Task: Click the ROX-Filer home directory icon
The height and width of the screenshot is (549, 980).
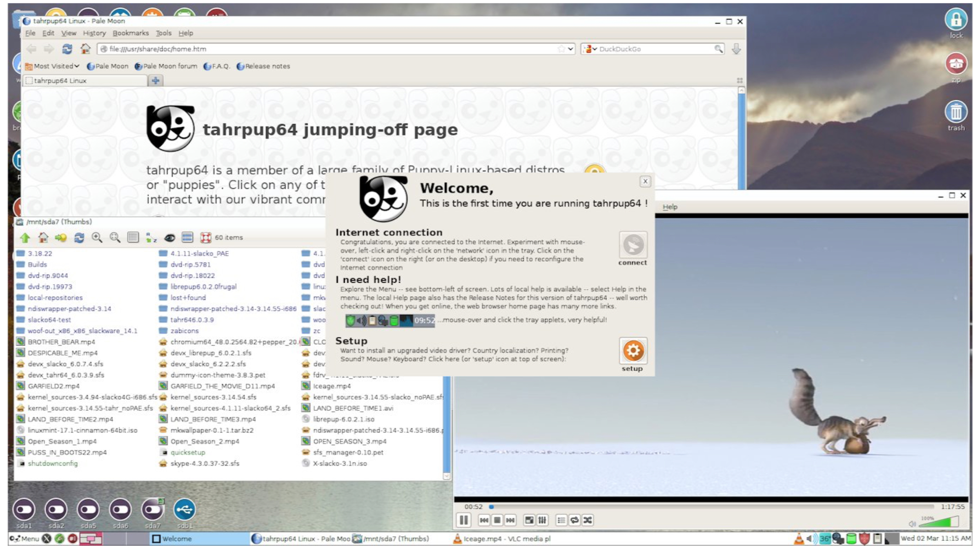Action: pos(43,238)
